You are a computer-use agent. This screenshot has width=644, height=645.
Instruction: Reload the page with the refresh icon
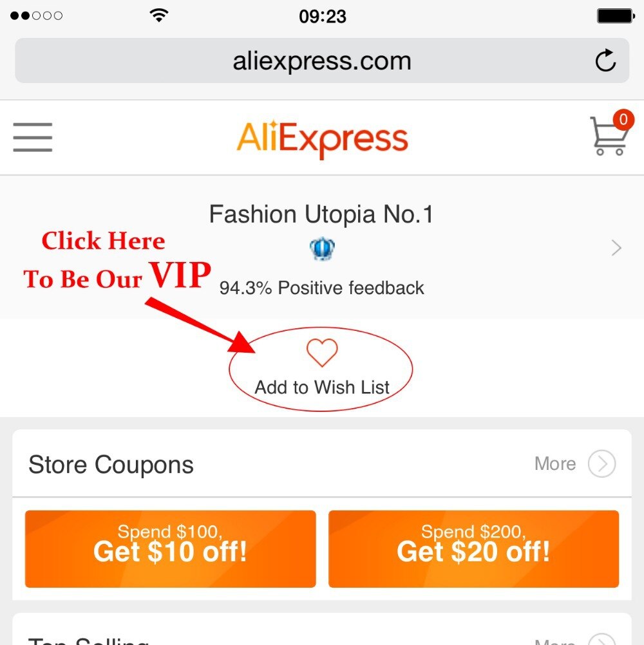(x=605, y=61)
